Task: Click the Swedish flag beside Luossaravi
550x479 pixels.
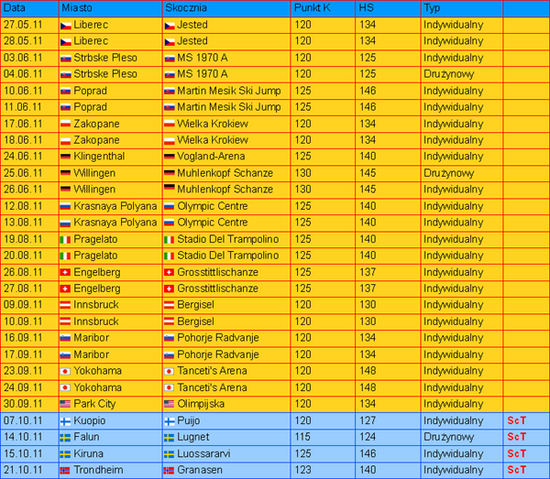Action: click(x=169, y=454)
